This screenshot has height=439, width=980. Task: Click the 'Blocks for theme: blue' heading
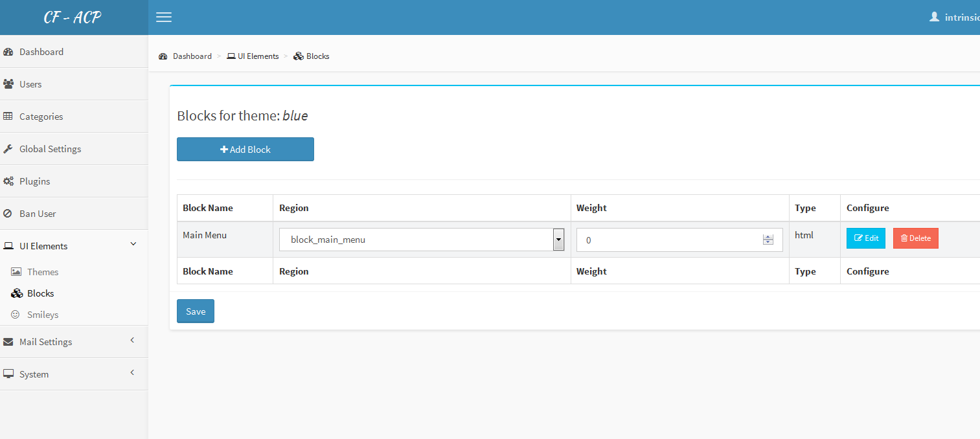coord(242,116)
